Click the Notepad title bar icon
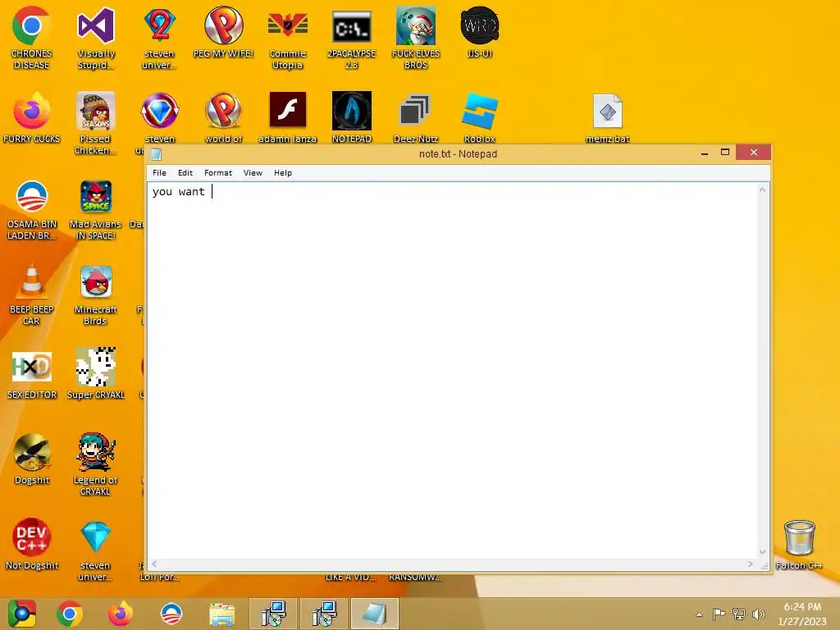The image size is (840, 630). (156, 154)
